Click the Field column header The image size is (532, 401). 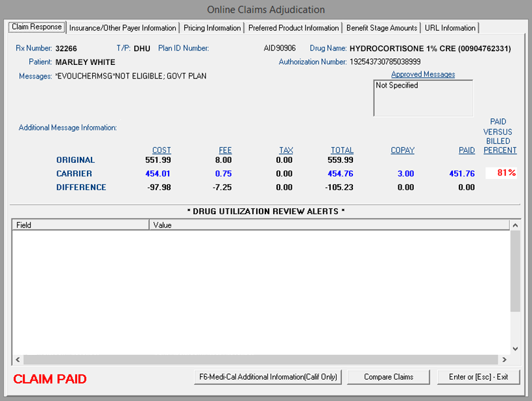point(80,225)
